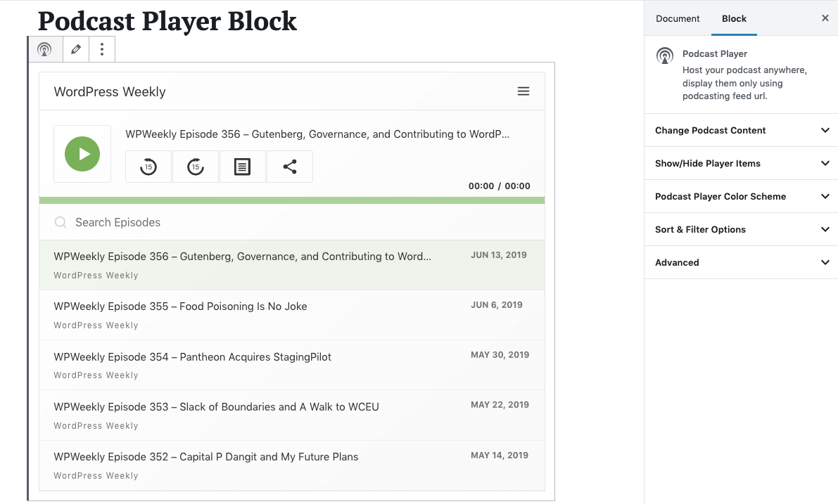The height and width of the screenshot is (504, 838).
Task: Click the share episode icon
Action: click(x=289, y=167)
